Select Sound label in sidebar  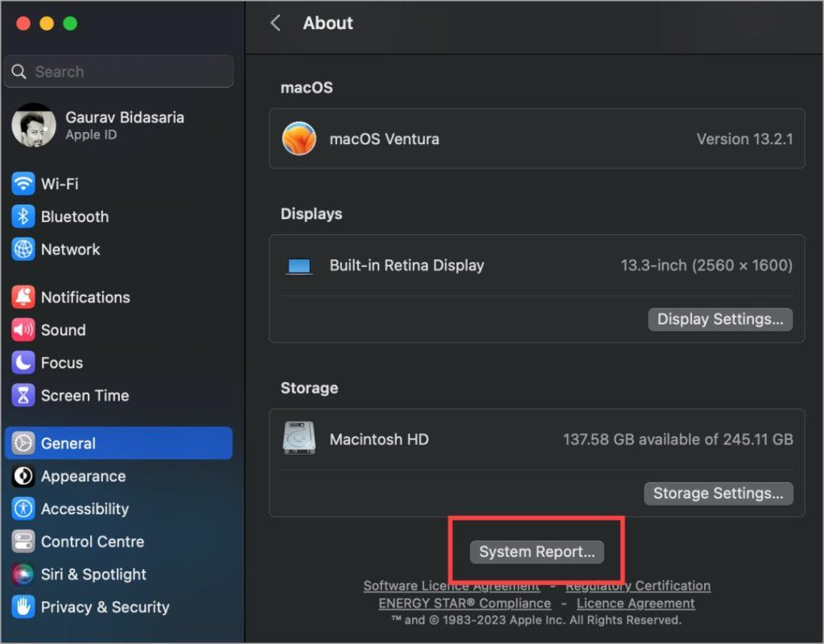click(64, 329)
